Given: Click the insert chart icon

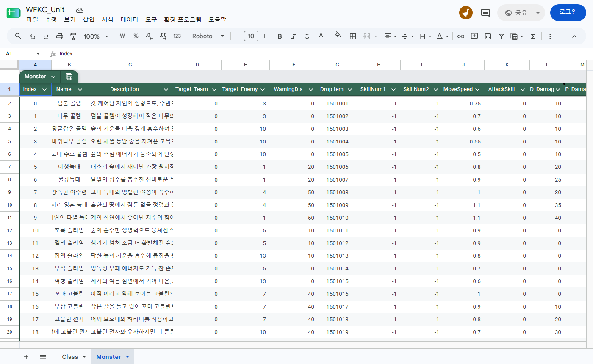Looking at the screenshot, I should click(488, 36).
